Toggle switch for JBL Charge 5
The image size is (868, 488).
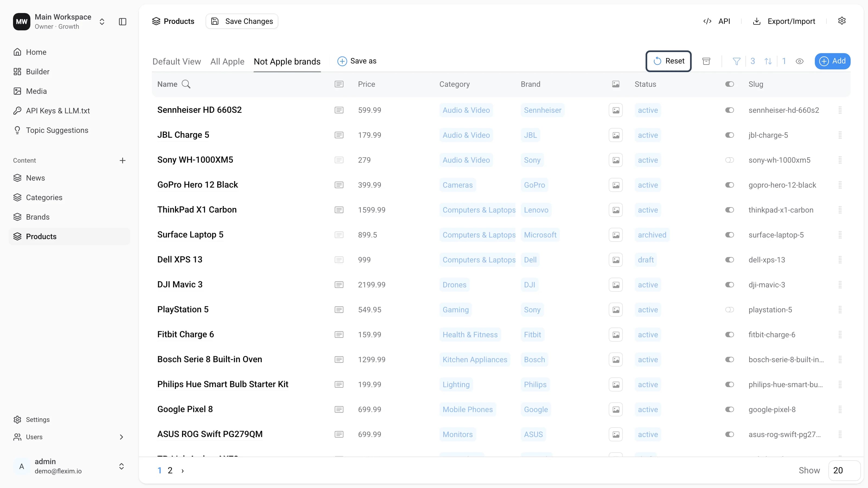[x=729, y=135]
